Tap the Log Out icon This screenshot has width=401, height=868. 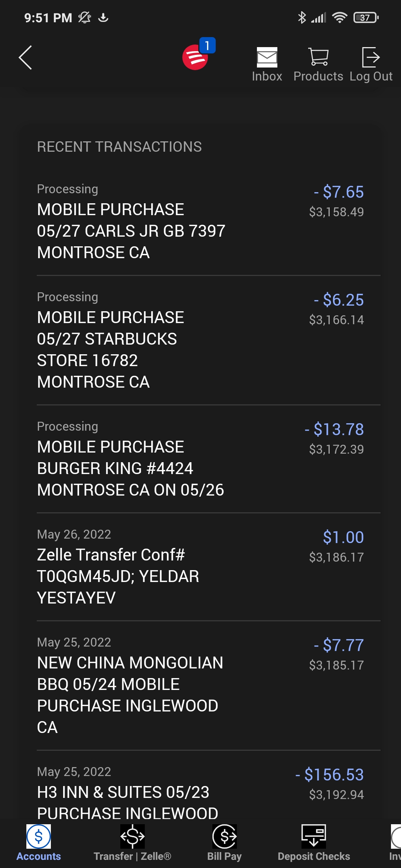click(371, 57)
